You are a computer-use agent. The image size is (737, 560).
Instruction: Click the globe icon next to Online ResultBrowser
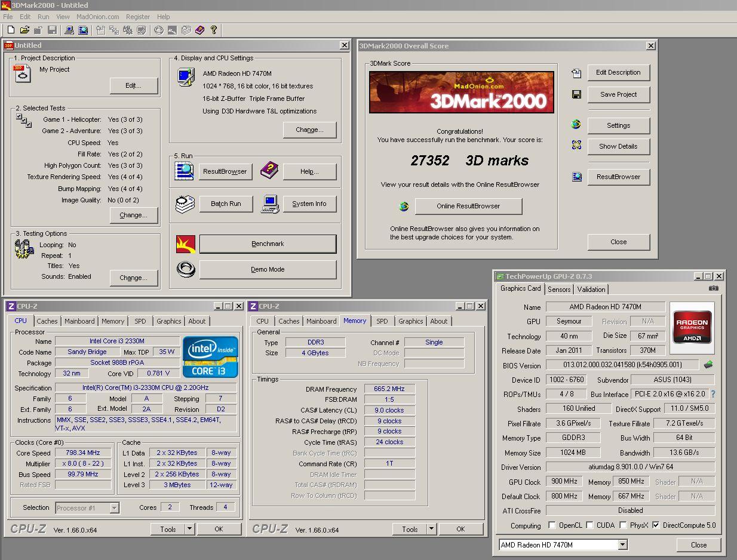point(404,207)
